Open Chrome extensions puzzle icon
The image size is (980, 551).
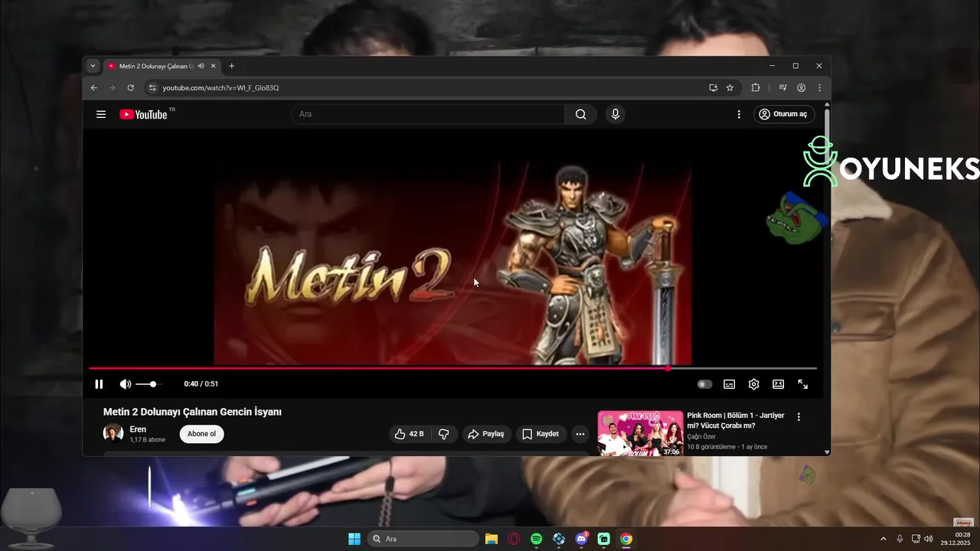pos(756,88)
